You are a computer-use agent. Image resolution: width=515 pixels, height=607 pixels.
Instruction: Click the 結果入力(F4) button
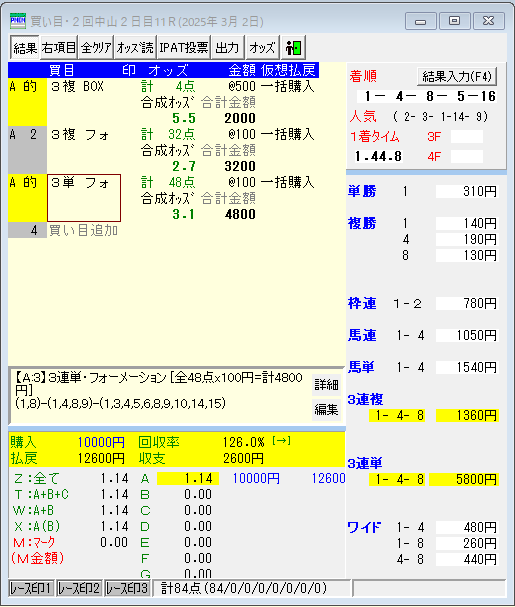pos(457,77)
